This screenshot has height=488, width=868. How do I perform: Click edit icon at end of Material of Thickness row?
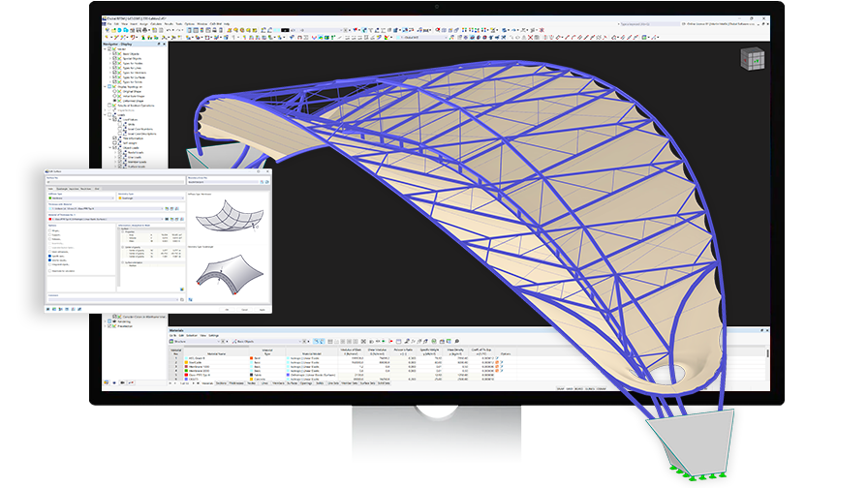(182, 219)
